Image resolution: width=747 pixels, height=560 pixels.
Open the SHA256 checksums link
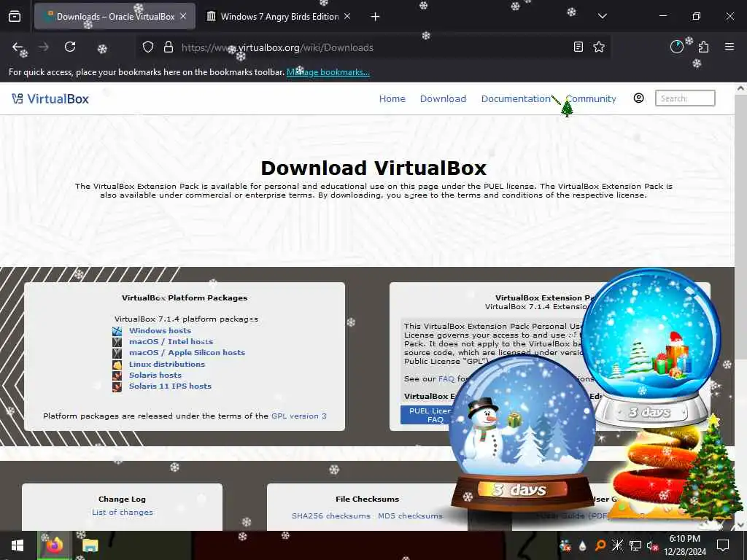point(331,516)
